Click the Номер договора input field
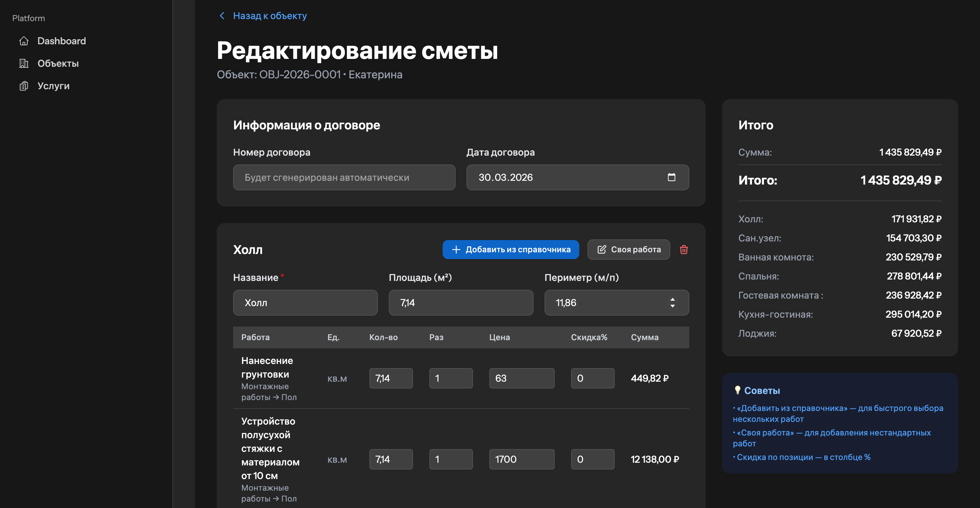Viewport: 980px width, 508px height. [x=343, y=177]
